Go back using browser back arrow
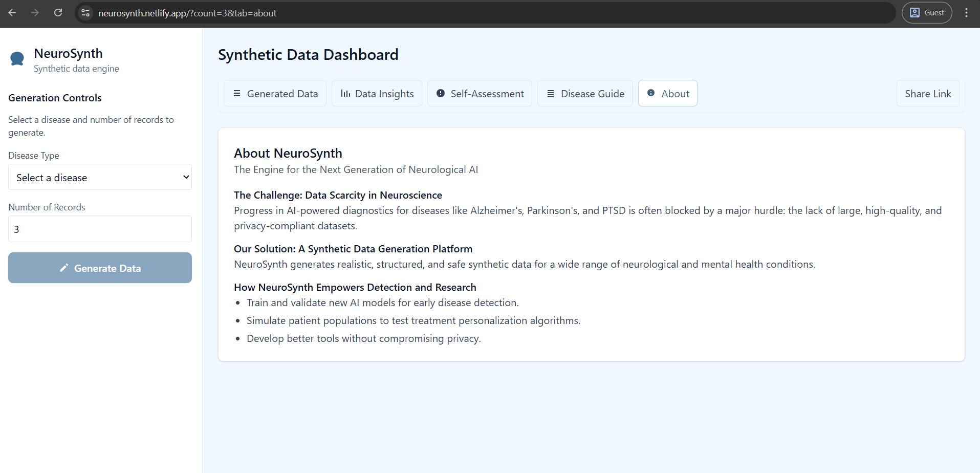Viewport: 980px width, 473px height. tap(13, 13)
